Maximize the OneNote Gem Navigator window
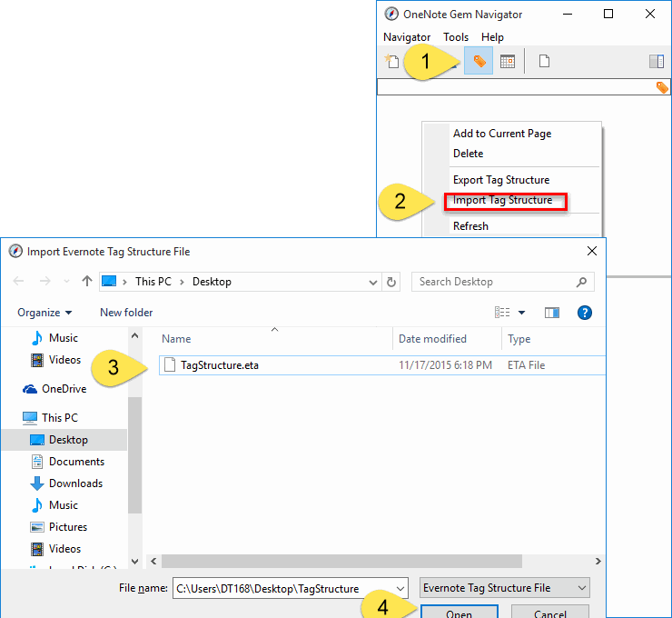672x618 pixels. [608, 15]
